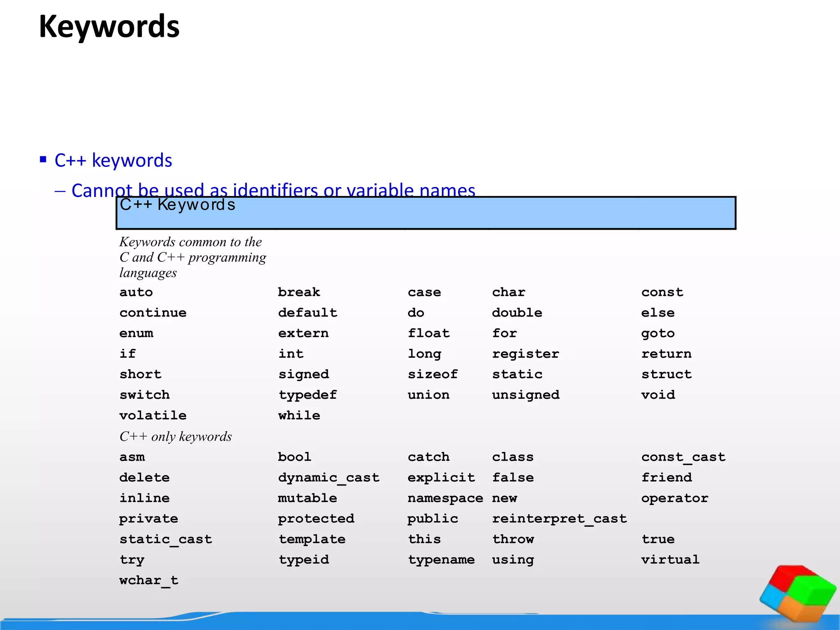
Task: Click the keyword 'private'
Action: click(148, 519)
